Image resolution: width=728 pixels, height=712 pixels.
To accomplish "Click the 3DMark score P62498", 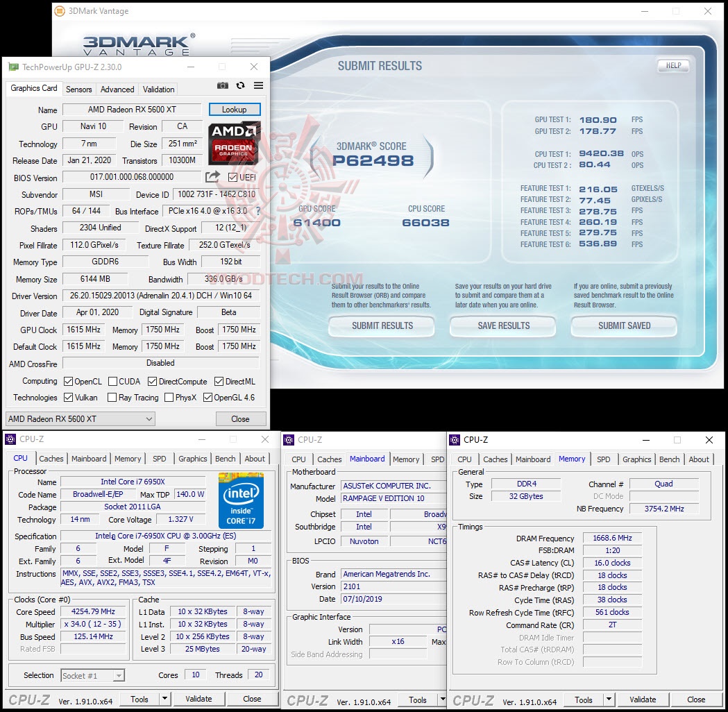I will 373,160.
